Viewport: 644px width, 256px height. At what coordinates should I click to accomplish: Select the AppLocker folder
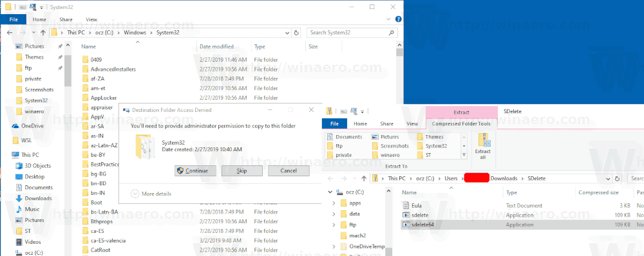click(x=104, y=98)
